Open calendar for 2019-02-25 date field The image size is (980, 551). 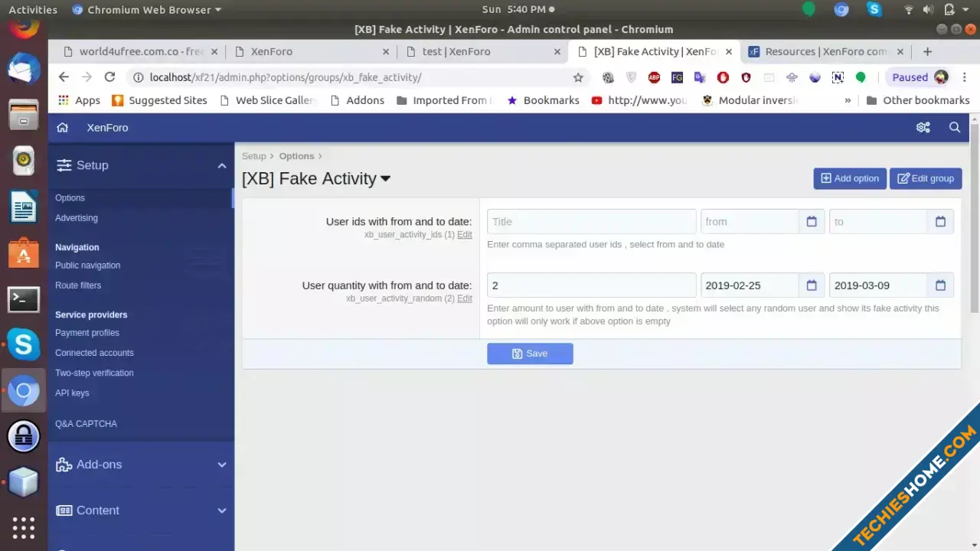[812, 285]
